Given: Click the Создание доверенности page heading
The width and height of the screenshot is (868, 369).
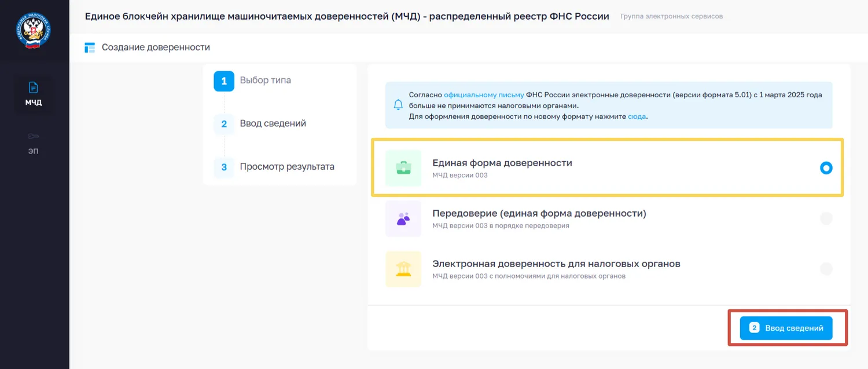Looking at the screenshot, I should [156, 48].
